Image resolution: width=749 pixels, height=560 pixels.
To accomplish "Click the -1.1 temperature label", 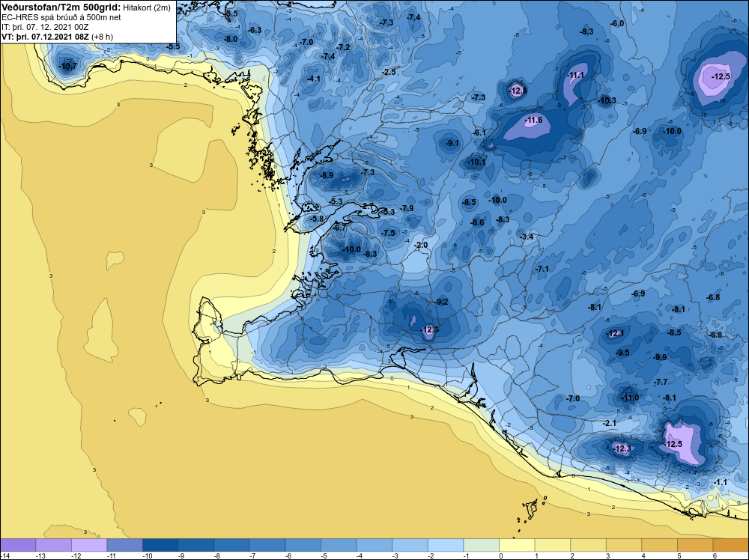I will point(721,482).
